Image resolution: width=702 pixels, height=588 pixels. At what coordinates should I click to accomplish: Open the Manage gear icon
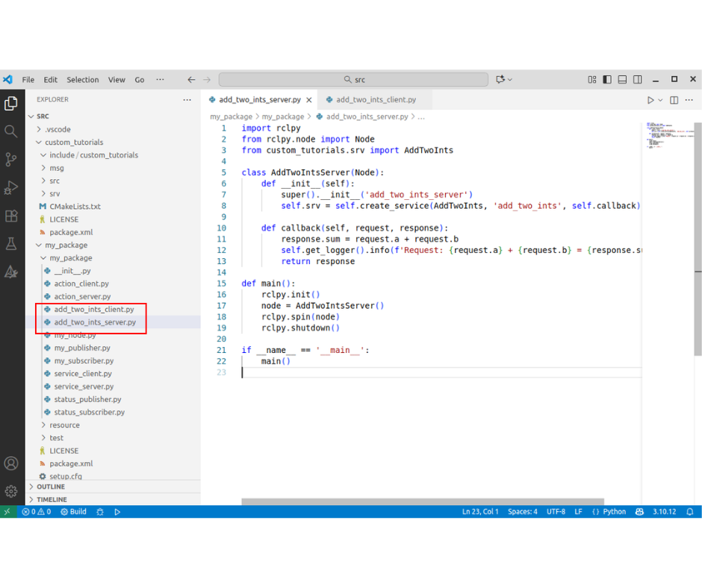[x=11, y=491]
